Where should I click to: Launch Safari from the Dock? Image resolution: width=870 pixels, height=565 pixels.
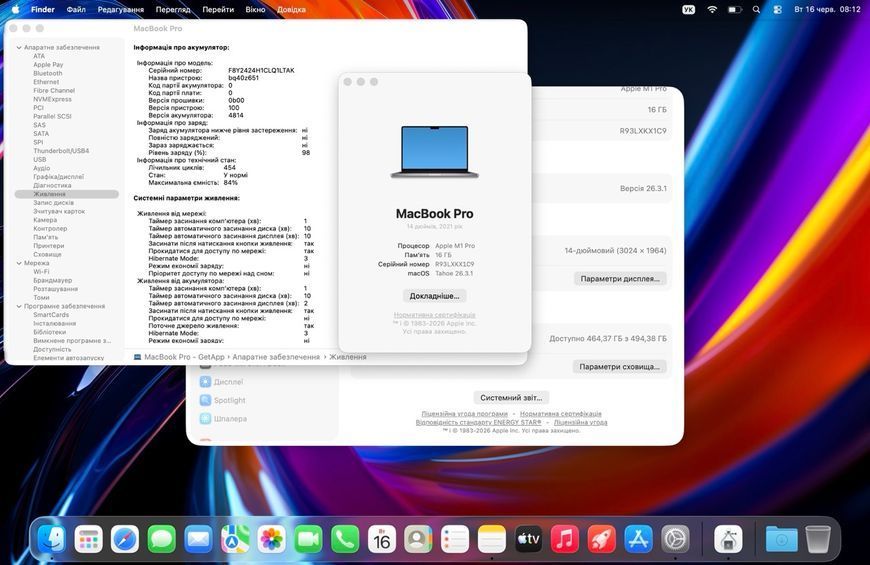coord(125,538)
